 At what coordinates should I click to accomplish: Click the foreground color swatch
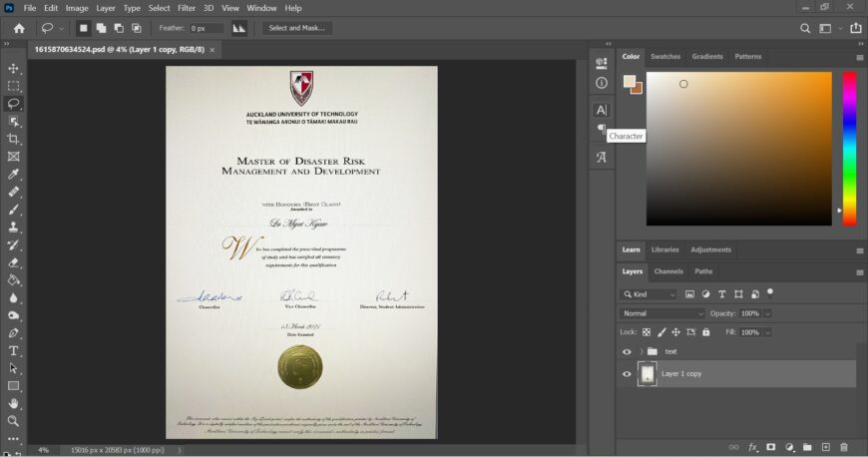pos(630,82)
